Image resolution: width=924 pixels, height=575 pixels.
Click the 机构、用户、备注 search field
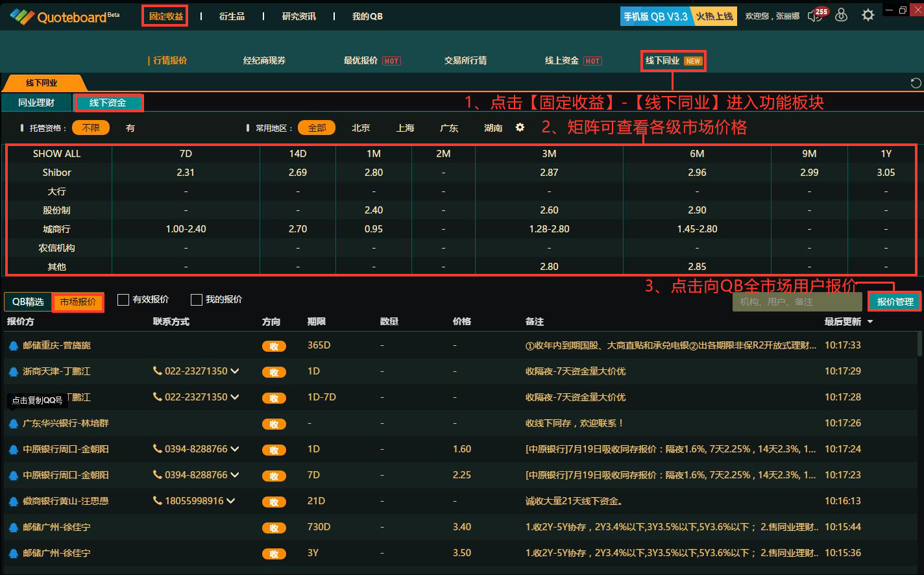[x=797, y=302]
